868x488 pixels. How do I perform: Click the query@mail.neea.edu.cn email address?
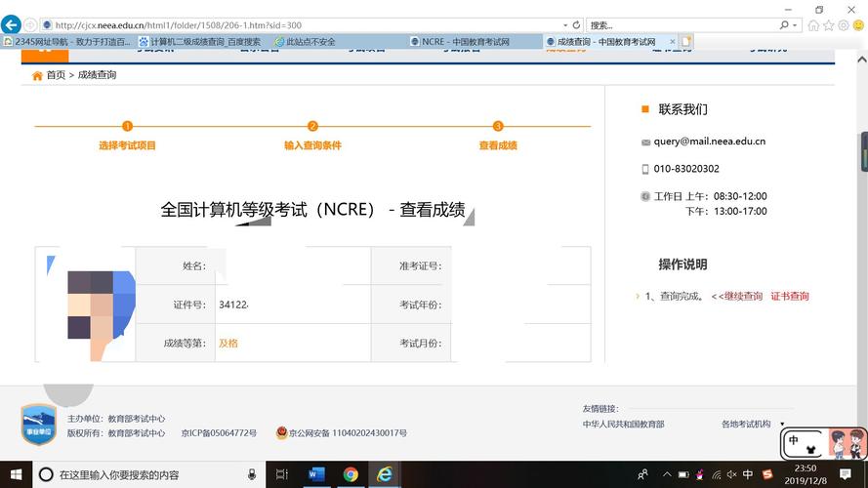pos(709,142)
